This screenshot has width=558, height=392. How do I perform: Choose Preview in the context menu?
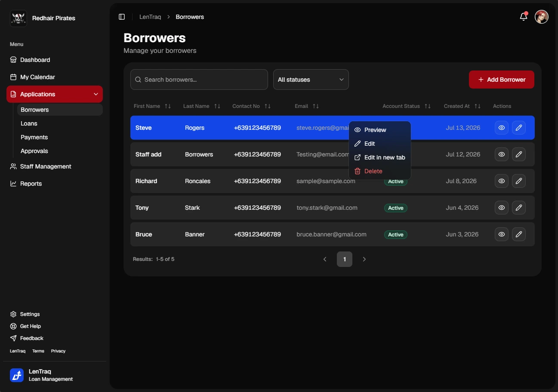click(x=380, y=130)
